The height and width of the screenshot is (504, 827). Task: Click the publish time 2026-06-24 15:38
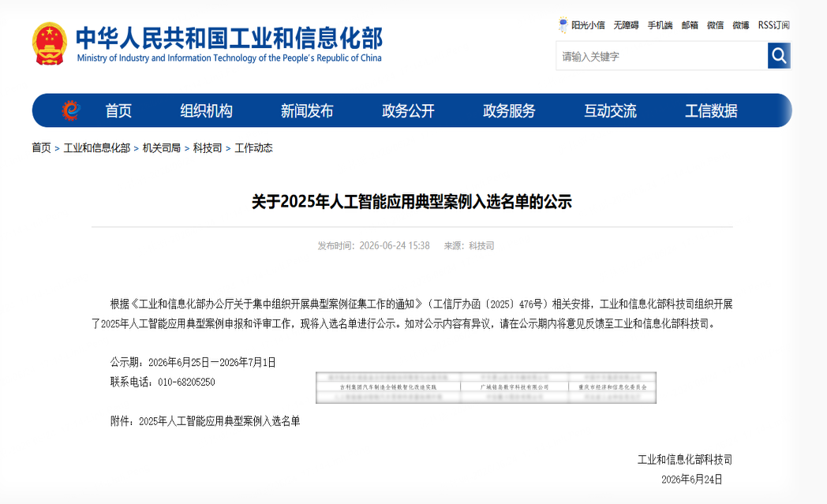coord(395,245)
